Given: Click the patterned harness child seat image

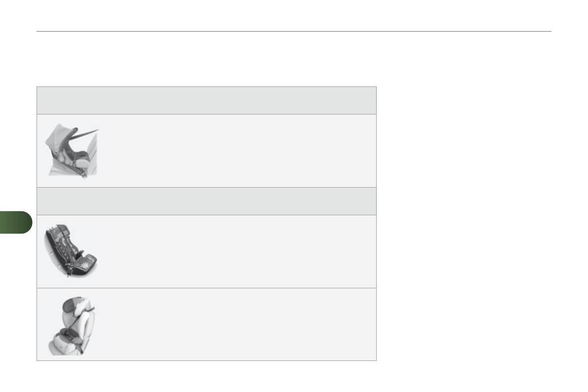Looking at the screenshot, I should point(71,251).
